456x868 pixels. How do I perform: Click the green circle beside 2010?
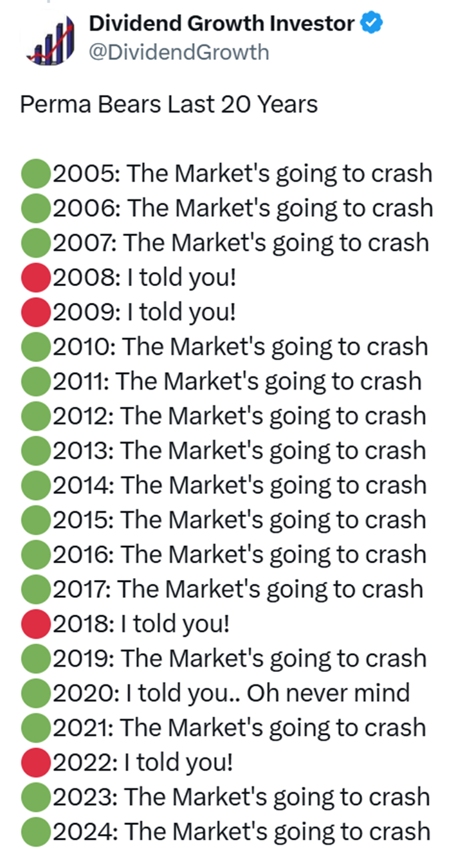coord(36,347)
